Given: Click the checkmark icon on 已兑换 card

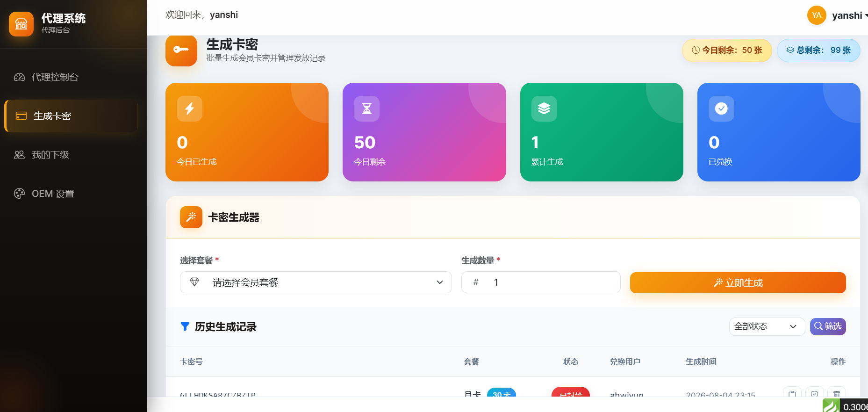Looking at the screenshot, I should [x=721, y=108].
